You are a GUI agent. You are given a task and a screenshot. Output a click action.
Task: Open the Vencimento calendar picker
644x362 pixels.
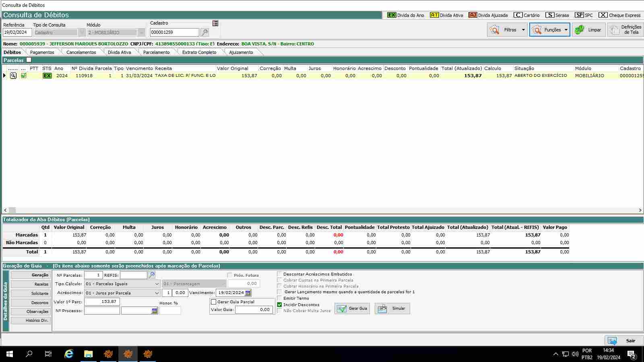coord(248,293)
